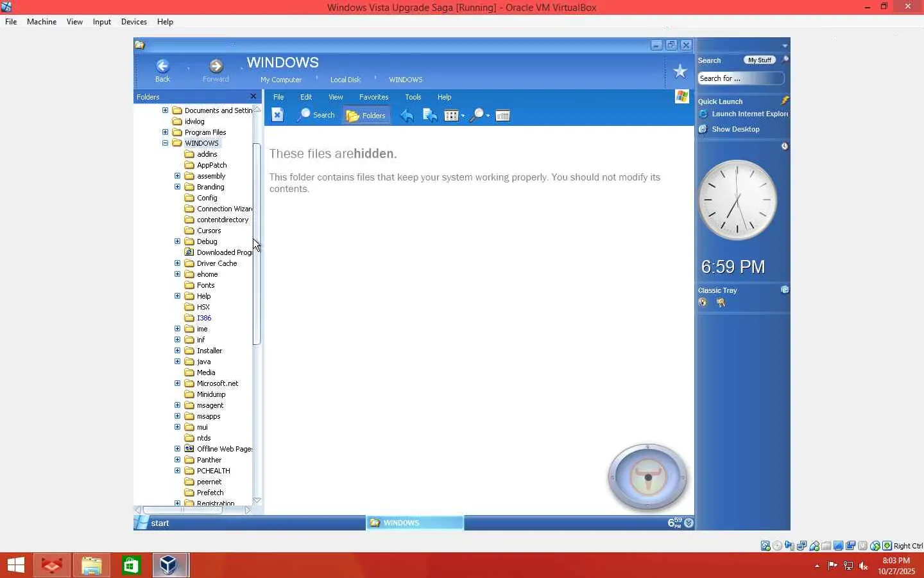Navigate to My Computer breadcrumb
This screenshot has height=578, width=924.
tap(281, 80)
